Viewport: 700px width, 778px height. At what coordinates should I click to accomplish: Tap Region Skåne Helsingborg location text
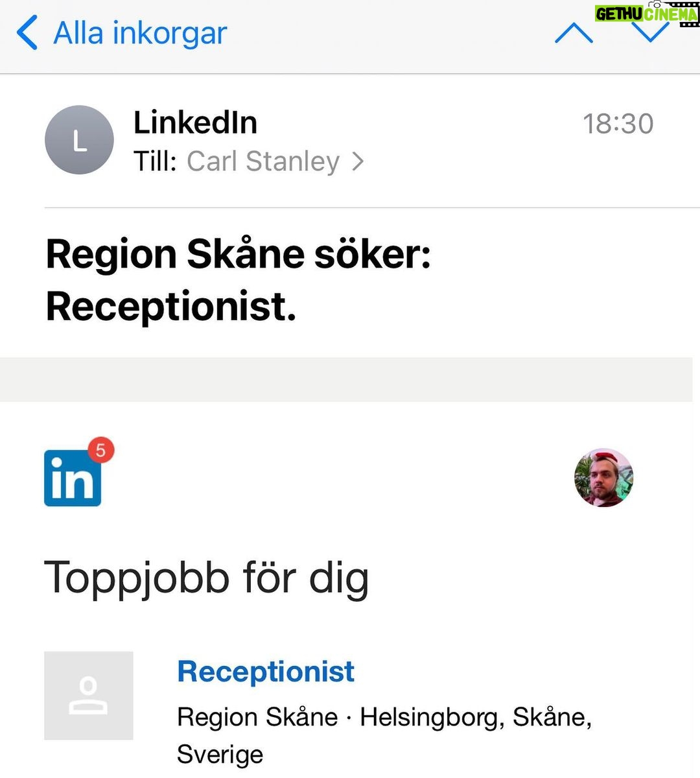pyautogui.click(x=384, y=717)
